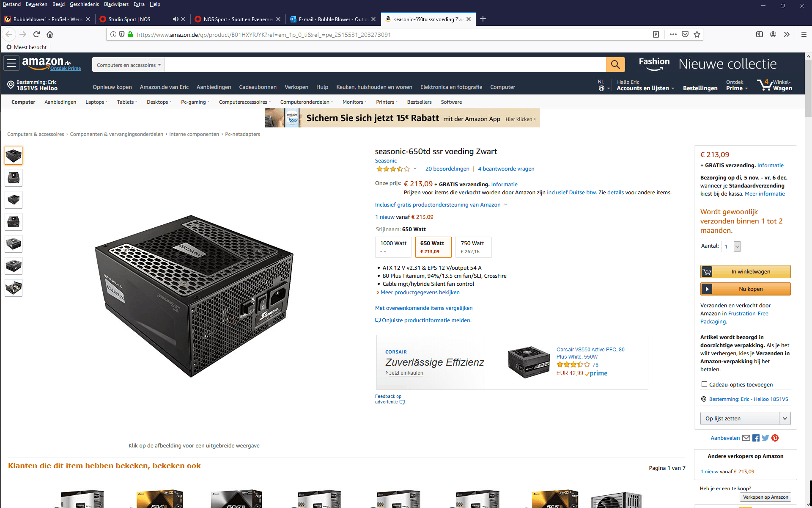Mute the Studio Sport NOS tab
This screenshot has height=508, width=812.
coord(176,19)
